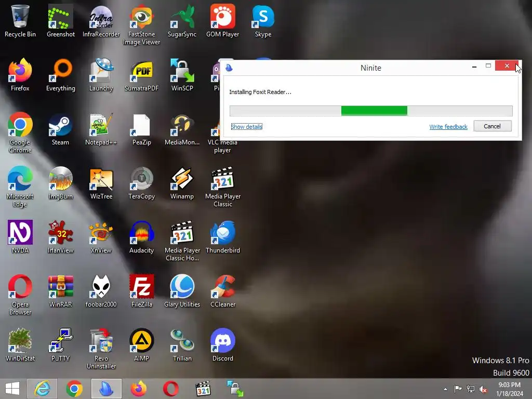Select the NVDA desktop icon
The width and height of the screenshot is (532, 399).
(x=20, y=237)
